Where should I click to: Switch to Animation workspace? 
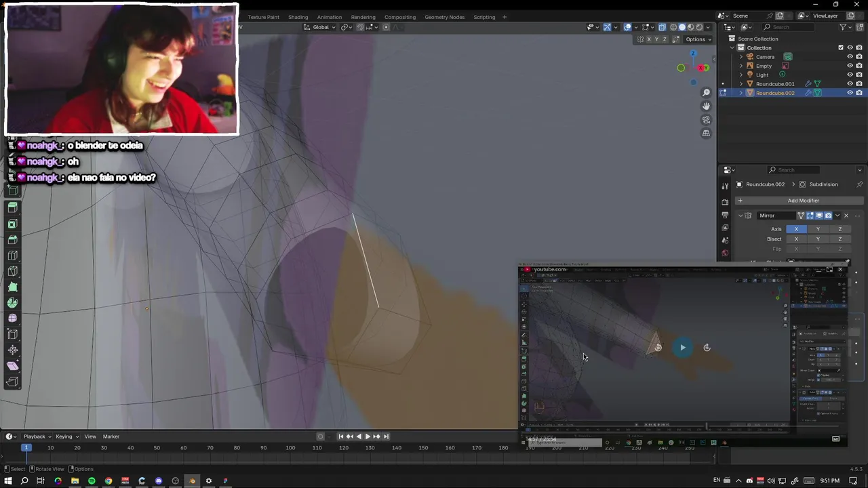(330, 17)
